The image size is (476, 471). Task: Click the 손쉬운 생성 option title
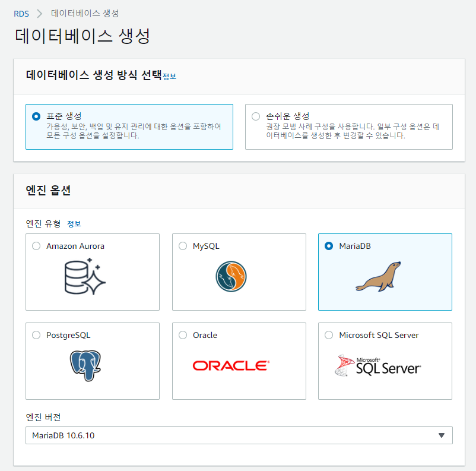pyautogui.click(x=287, y=116)
